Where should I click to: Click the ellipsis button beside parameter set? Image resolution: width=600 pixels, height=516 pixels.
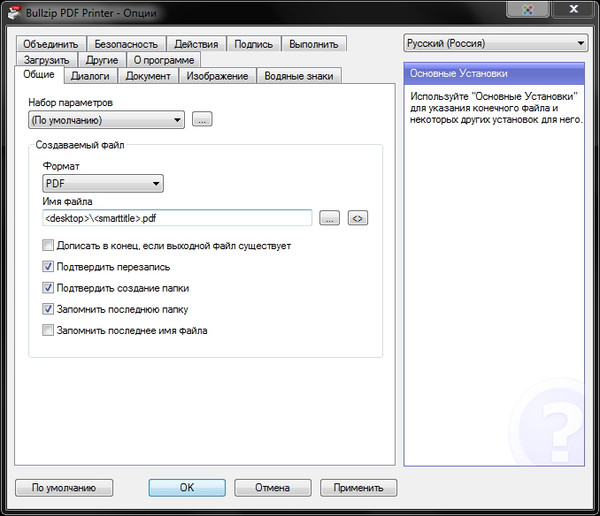pos(202,121)
